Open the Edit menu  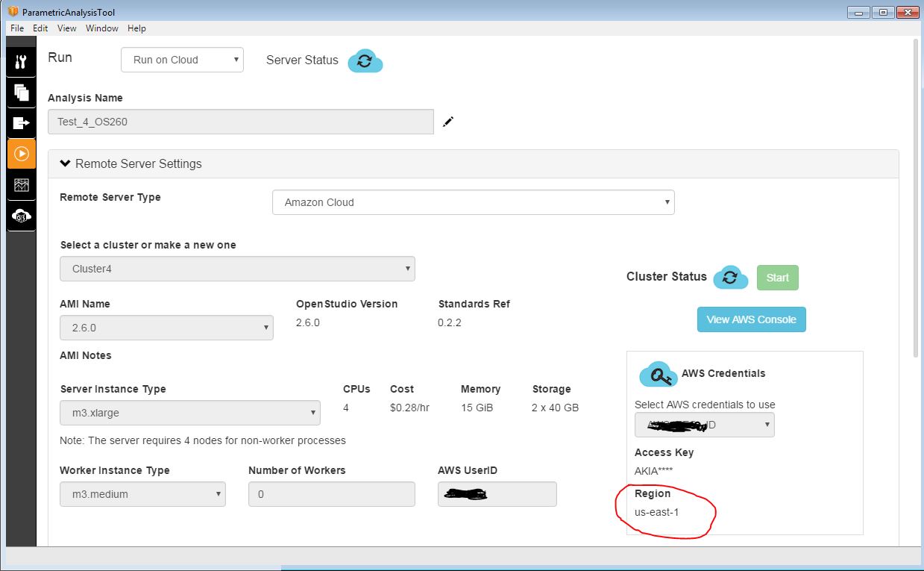coord(40,28)
